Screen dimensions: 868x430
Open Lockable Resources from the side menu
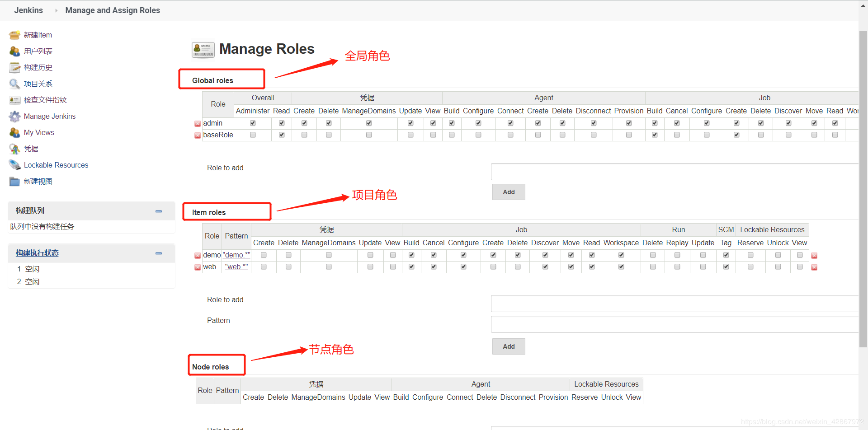56,165
